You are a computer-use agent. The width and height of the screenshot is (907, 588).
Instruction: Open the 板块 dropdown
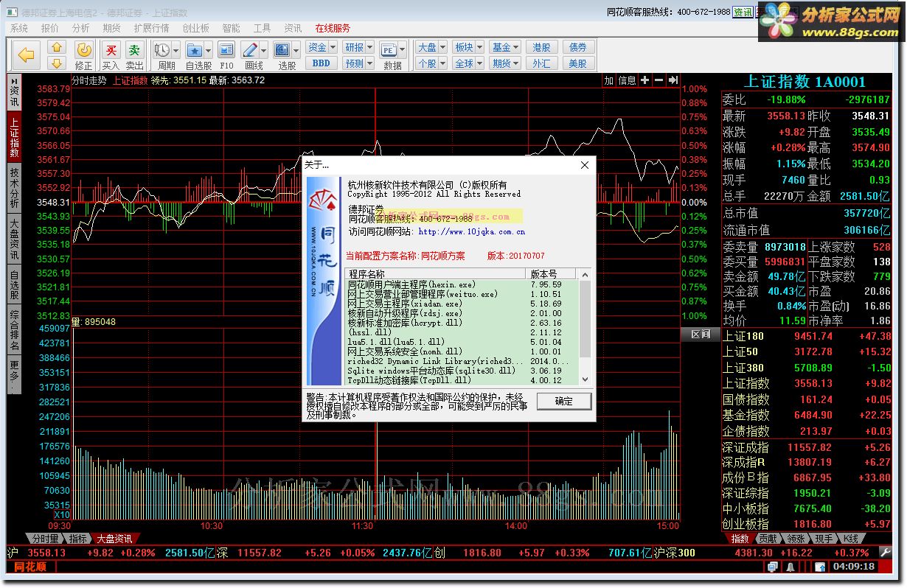click(x=468, y=47)
